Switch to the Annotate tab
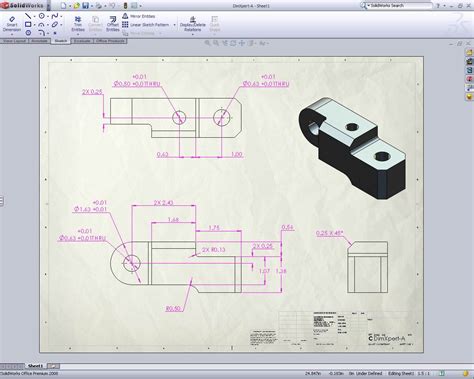 tap(39, 41)
